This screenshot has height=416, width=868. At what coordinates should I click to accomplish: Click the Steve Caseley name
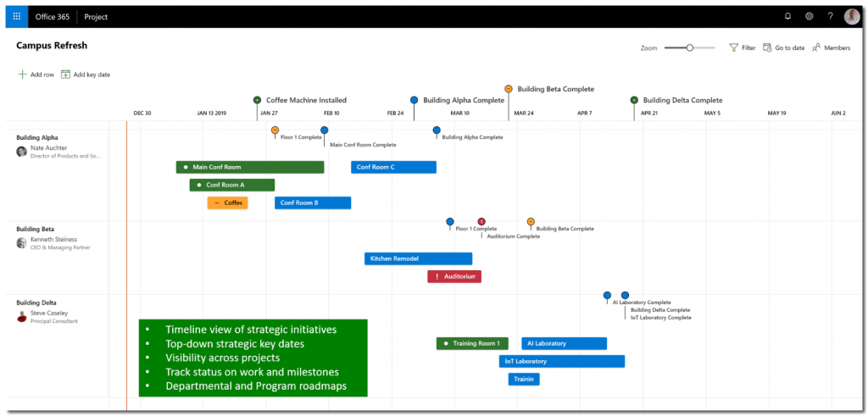tap(50, 313)
